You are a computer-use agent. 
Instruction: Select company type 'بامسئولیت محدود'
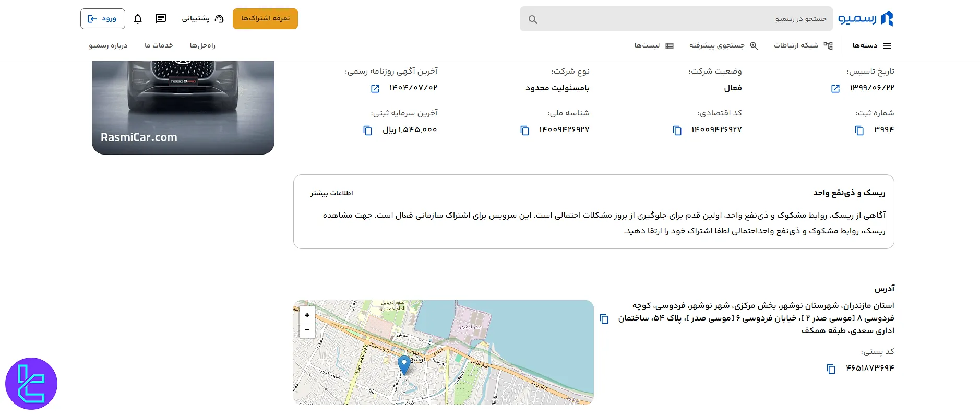click(x=557, y=88)
